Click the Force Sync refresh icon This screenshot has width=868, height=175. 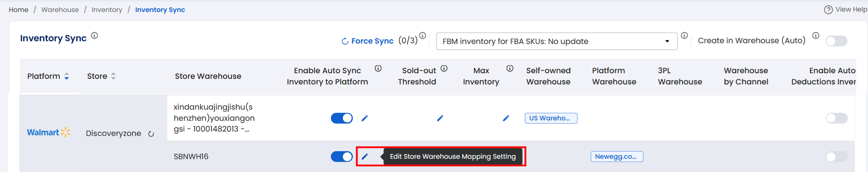tap(345, 41)
